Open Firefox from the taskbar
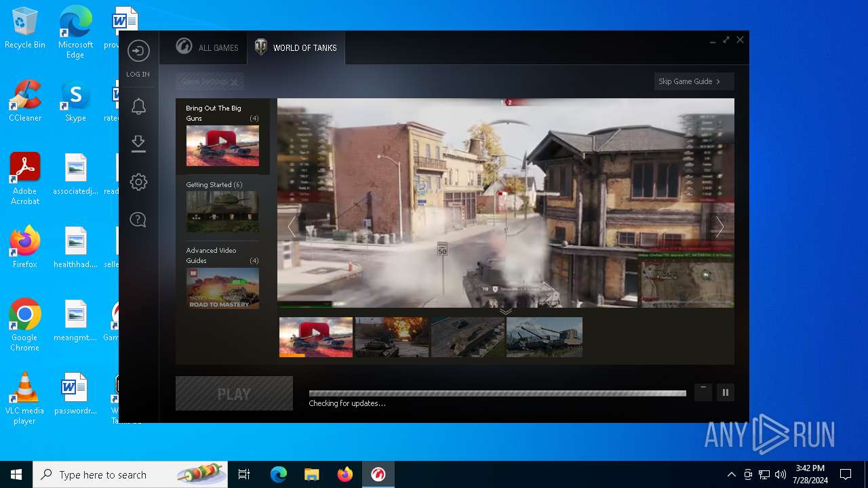The height and width of the screenshot is (488, 868). (345, 474)
